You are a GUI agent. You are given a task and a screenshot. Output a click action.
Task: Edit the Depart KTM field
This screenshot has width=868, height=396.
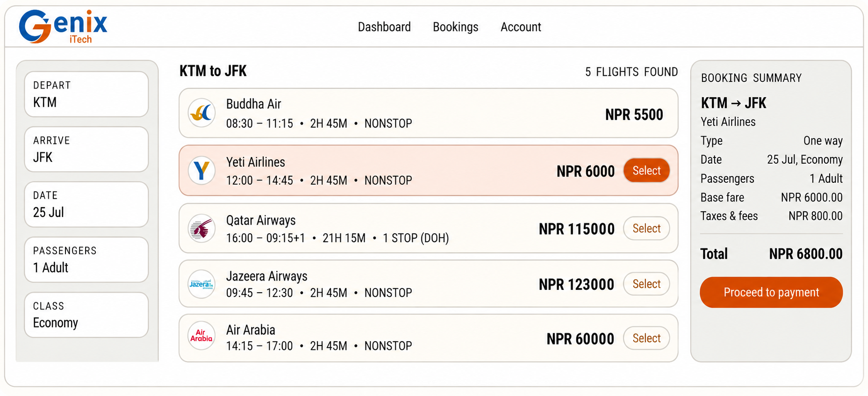click(86, 94)
